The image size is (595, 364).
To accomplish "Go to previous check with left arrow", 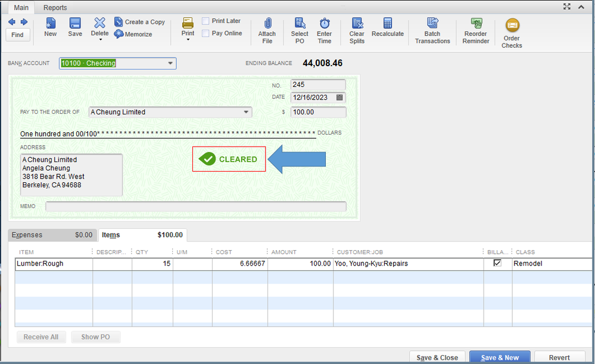I will point(12,22).
